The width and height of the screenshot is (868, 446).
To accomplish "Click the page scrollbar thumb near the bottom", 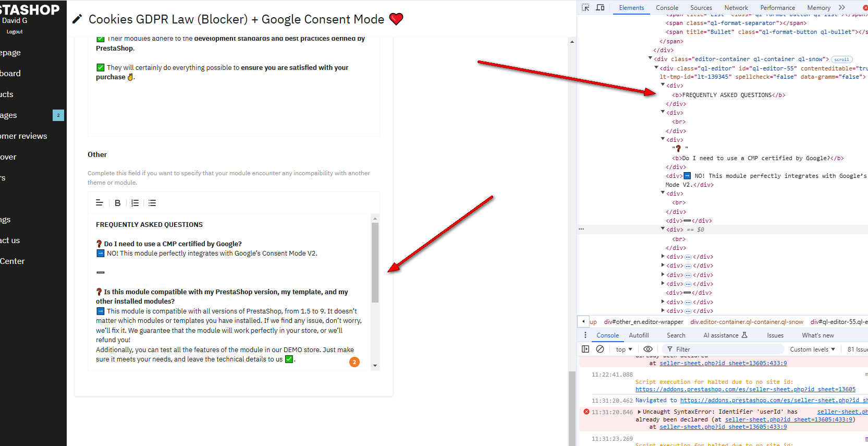I will click(x=572, y=408).
